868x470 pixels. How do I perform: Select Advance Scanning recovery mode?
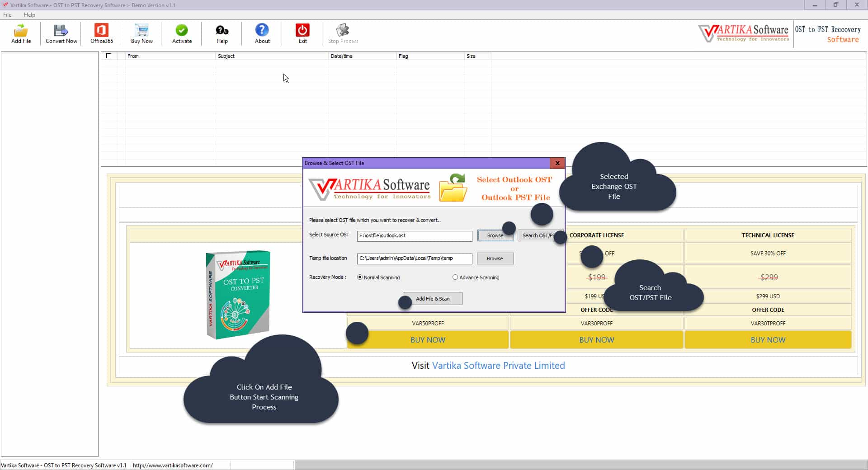coord(476,277)
